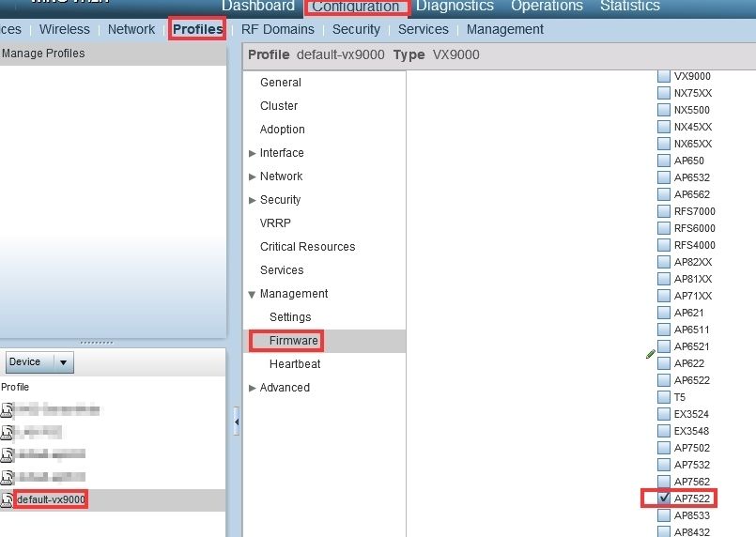Collapse the Management tree node
Viewport: 756px width, 537px height.
tap(252, 294)
